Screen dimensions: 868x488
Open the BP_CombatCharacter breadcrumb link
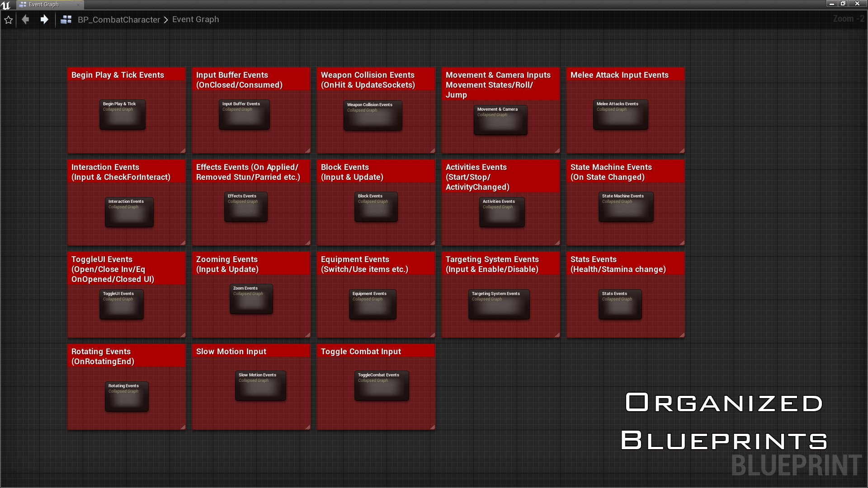coord(119,19)
